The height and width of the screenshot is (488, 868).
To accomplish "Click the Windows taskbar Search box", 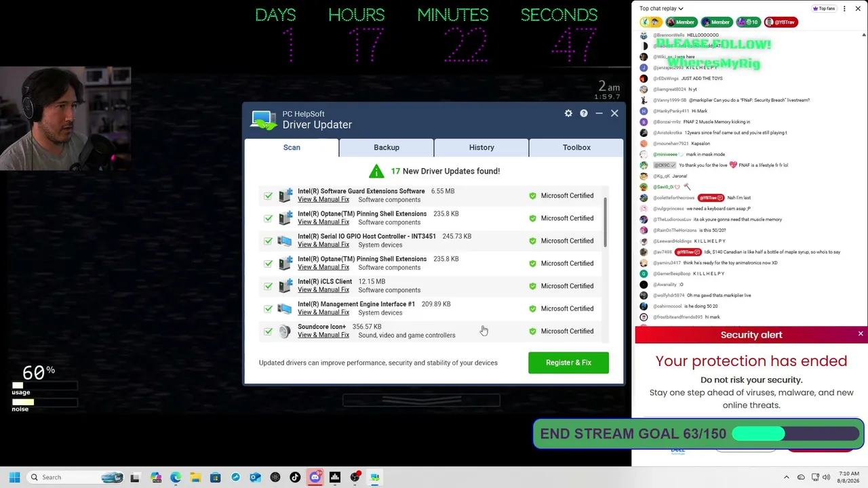I will point(75,477).
